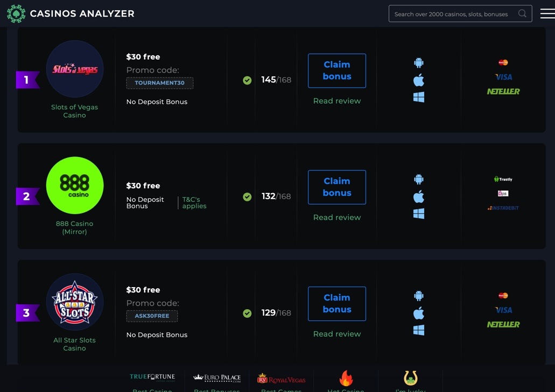This screenshot has height=392, width=555.
Task: Click the search magnifier icon
Action: 522,13
